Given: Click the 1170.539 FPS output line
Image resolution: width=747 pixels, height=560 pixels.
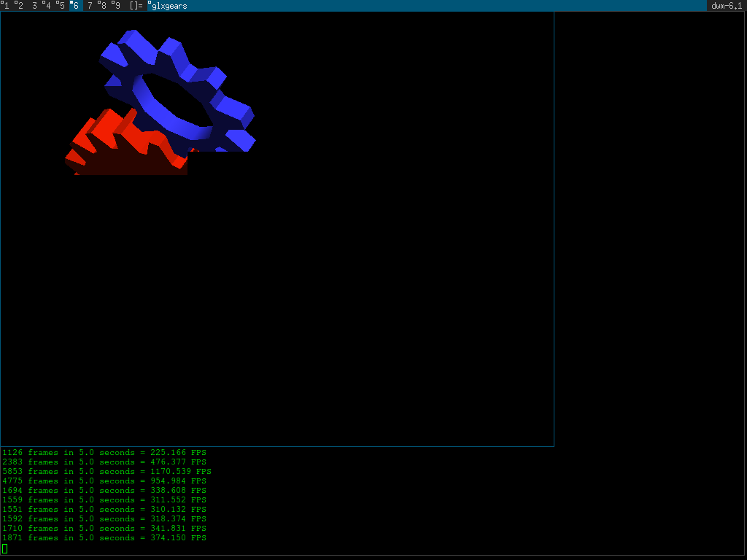Looking at the screenshot, I should [x=107, y=472].
